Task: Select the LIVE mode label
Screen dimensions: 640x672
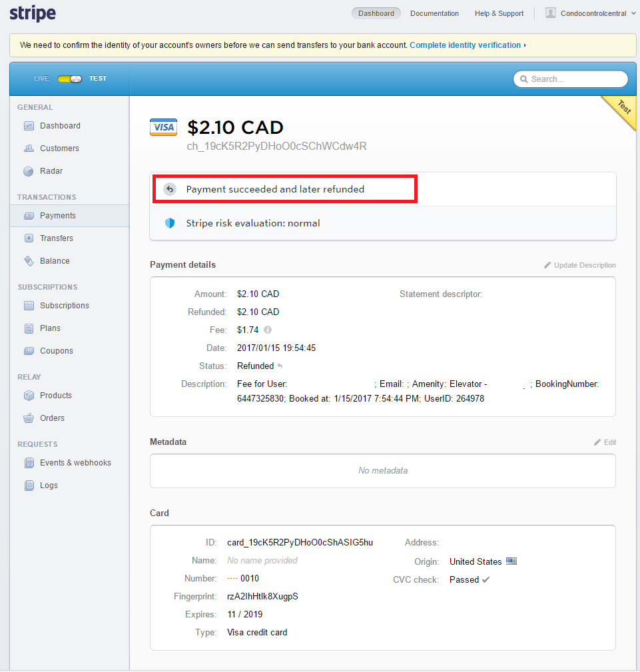Action: tap(41, 79)
